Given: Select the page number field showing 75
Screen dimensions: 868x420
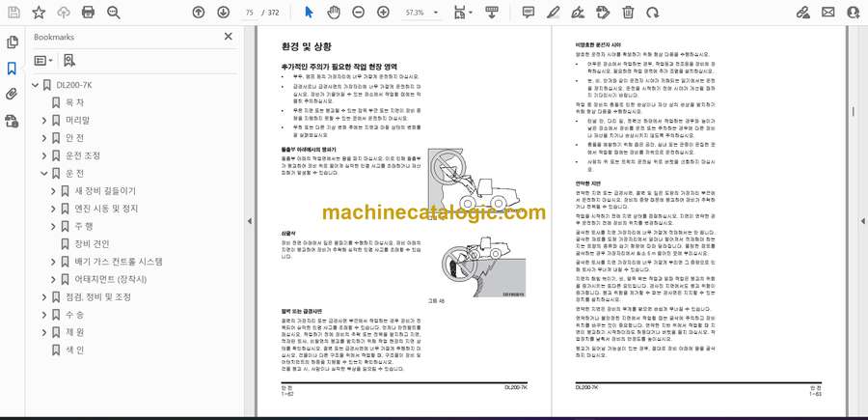Looking at the screenshot, I should pyautogui.click(x=250, y=13).
